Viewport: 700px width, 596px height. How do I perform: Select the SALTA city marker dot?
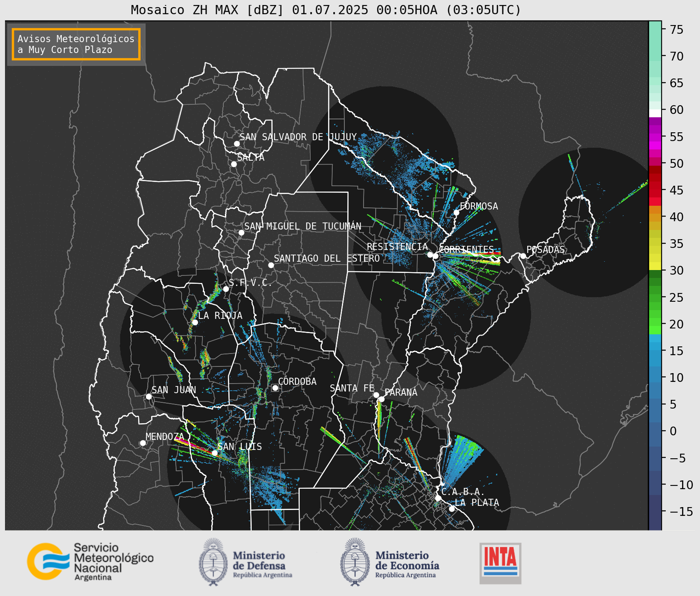click(234, 164)
